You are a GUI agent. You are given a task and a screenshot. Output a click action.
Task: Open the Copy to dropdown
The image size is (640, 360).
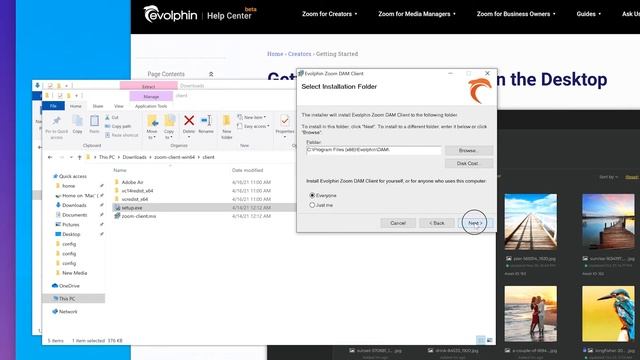[169, 127]
